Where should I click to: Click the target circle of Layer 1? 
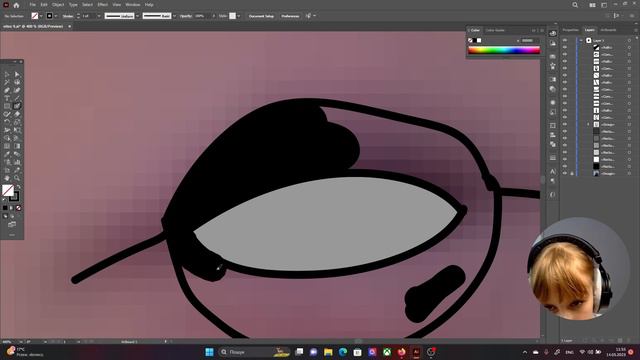[x=629, y=40]
